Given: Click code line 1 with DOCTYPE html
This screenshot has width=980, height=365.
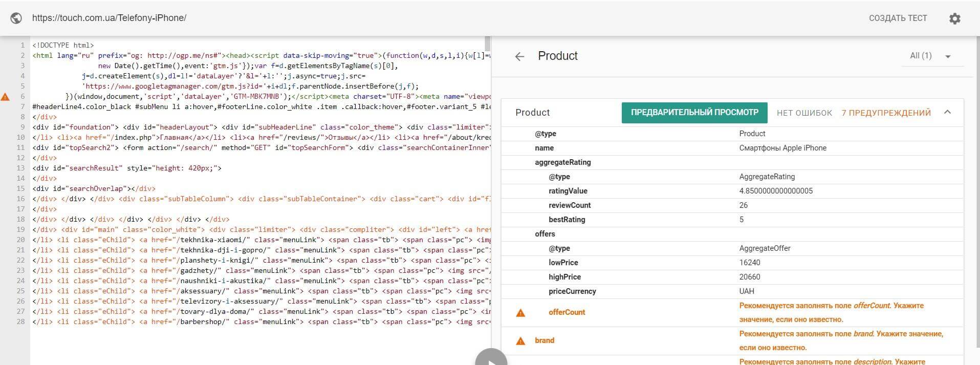Looking at the screenshot, I should [63, 45].
